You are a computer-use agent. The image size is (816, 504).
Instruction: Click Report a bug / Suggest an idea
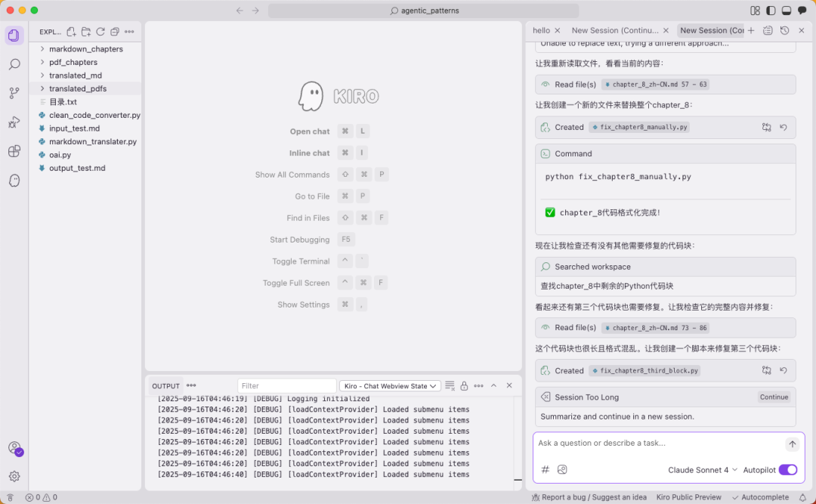(589, 498)
